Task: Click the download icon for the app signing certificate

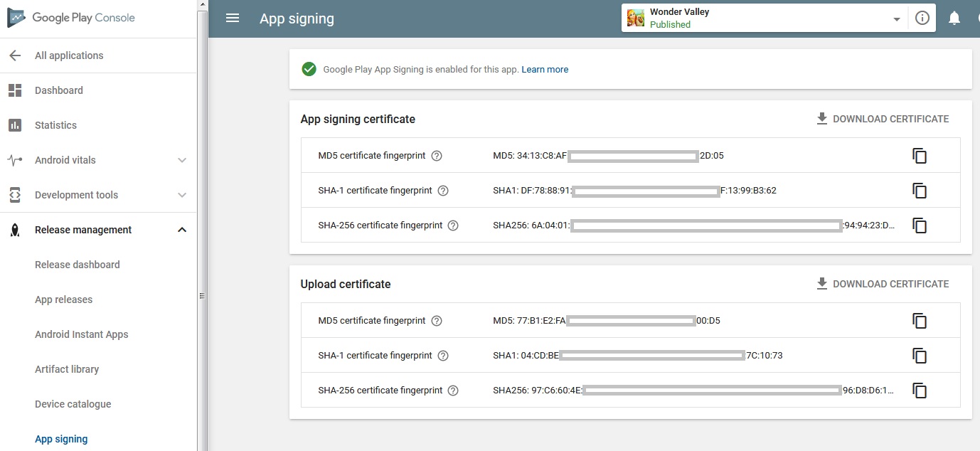Action: pyautogui.click(x=822, y=118)
